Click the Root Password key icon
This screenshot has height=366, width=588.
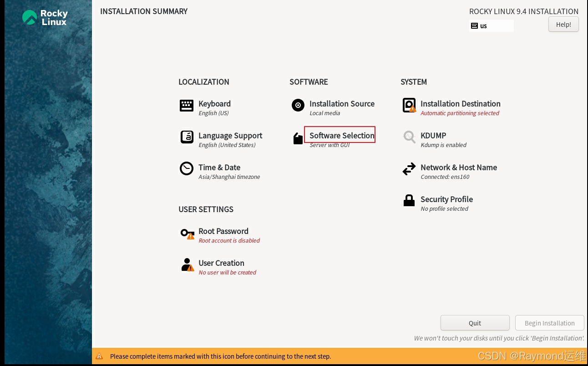tap(188, 234)
